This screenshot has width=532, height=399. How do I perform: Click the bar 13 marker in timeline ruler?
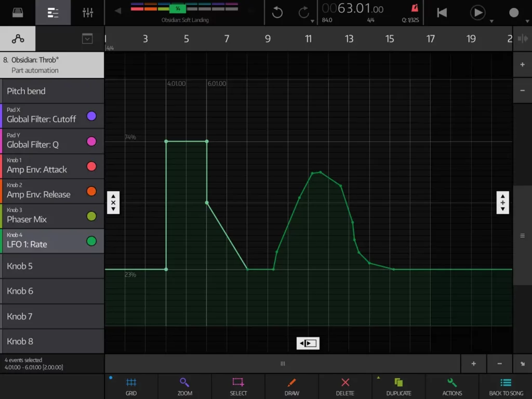(349, 39)
